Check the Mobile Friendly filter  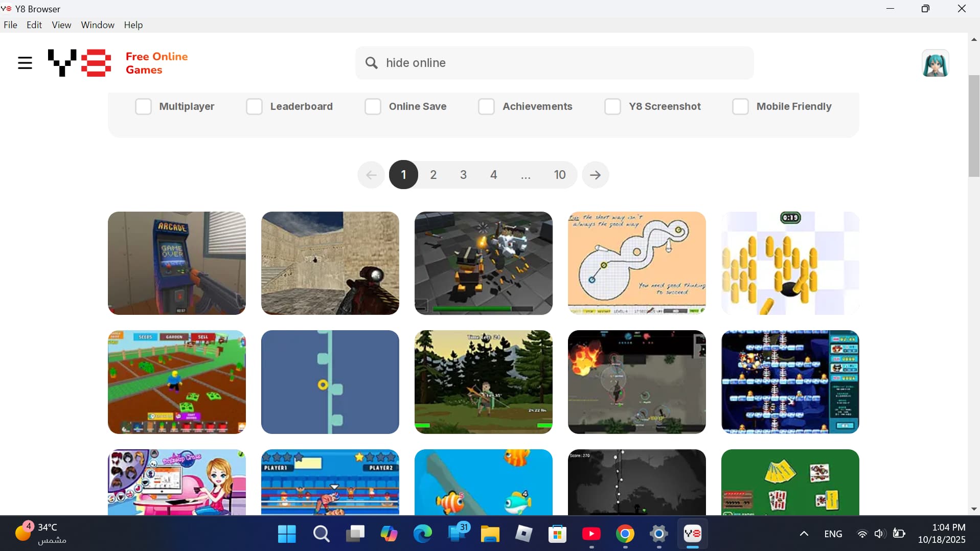[740, 106]
